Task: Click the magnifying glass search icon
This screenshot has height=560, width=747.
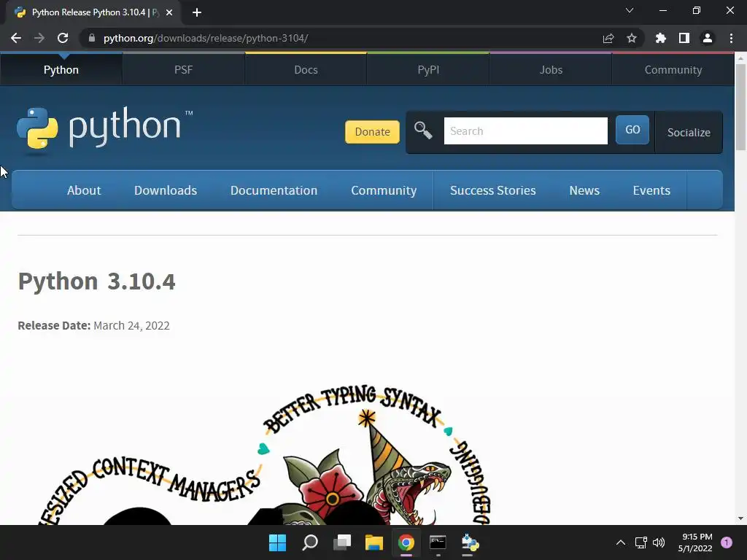Action: [423, 130]
